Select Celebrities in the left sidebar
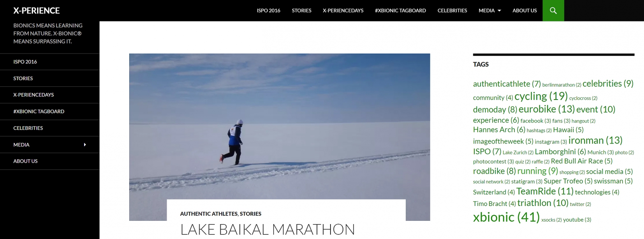The width and height of the screenshot is (644, 239). (28, 128)
